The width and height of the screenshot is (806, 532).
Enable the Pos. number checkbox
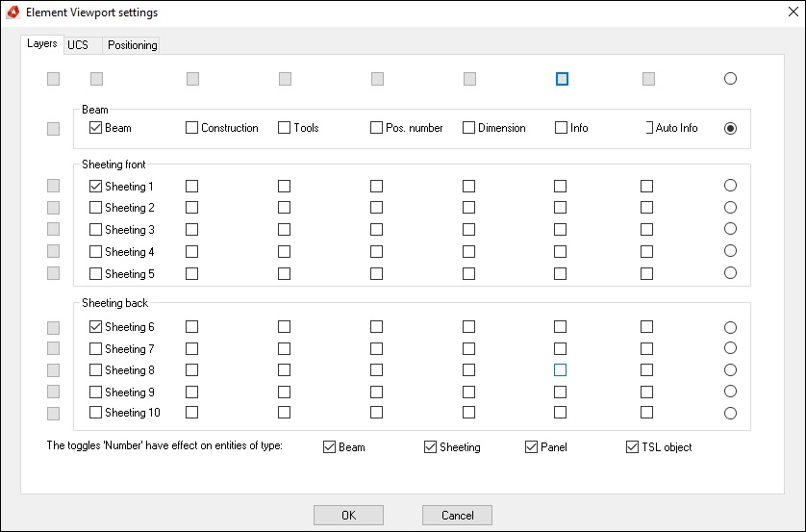(x=376, y=128)
